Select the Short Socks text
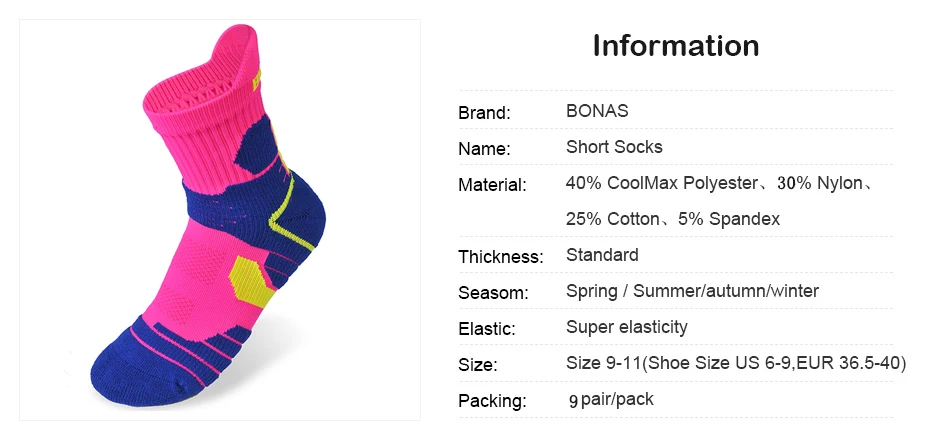The width and height of the screenshot is (930, 440). pos(614,147)
